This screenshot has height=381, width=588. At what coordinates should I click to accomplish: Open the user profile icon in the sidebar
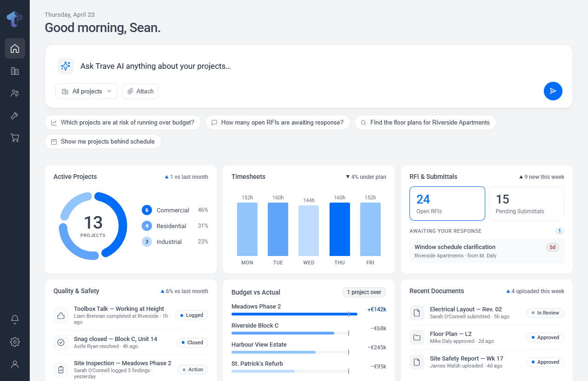(x=15, y=364)
